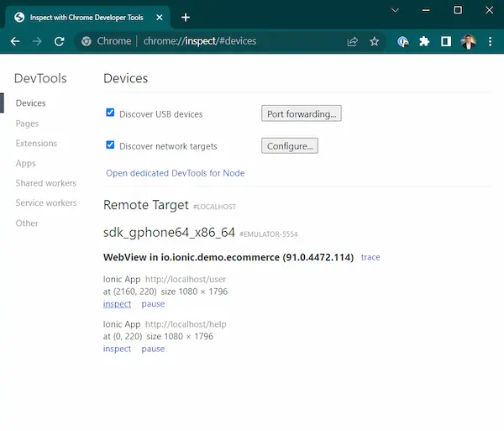Bookmark this page with the star icon
This screenshot has width=504, height=431.
(375, 41)
